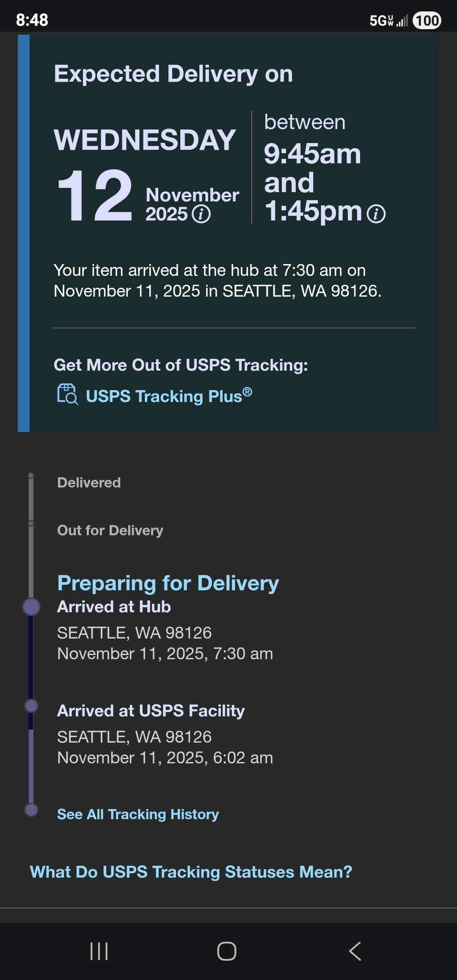Screen dimensions: 457x980
Task: Tap the Arrived at USPS Facility entry title
Action: pyautogui.click(x=151, y=711)
